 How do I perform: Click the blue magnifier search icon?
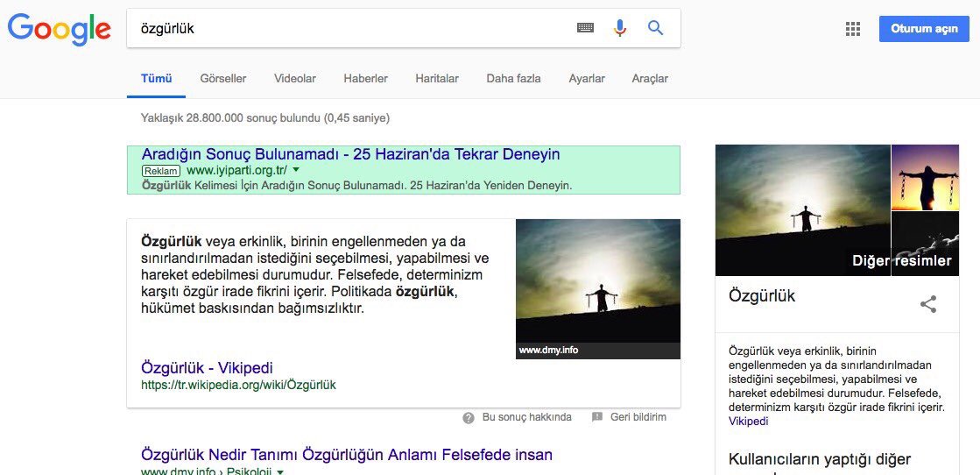coord(655,28)
